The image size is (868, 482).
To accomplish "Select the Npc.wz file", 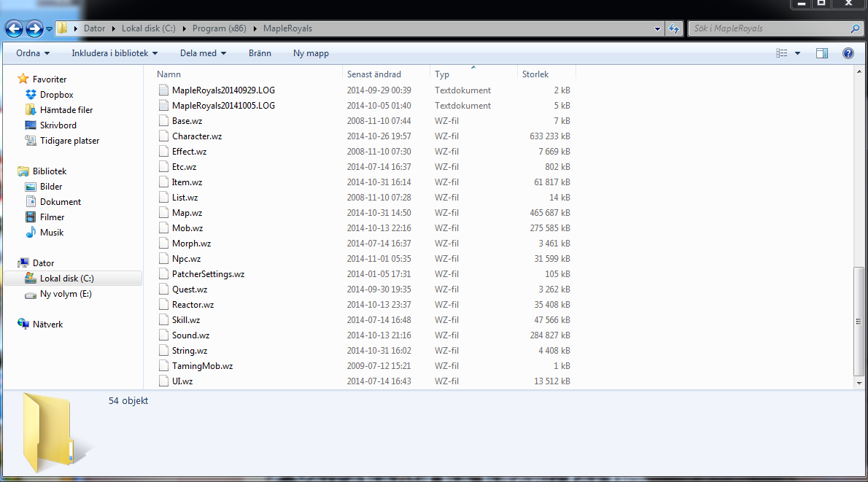I will [187, 258].
